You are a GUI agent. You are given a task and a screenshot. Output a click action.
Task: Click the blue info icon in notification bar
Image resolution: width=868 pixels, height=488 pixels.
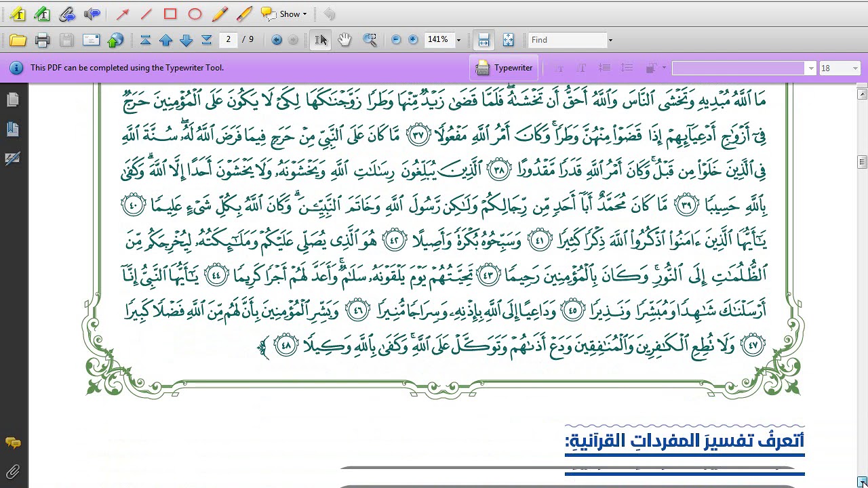[17, 68]
